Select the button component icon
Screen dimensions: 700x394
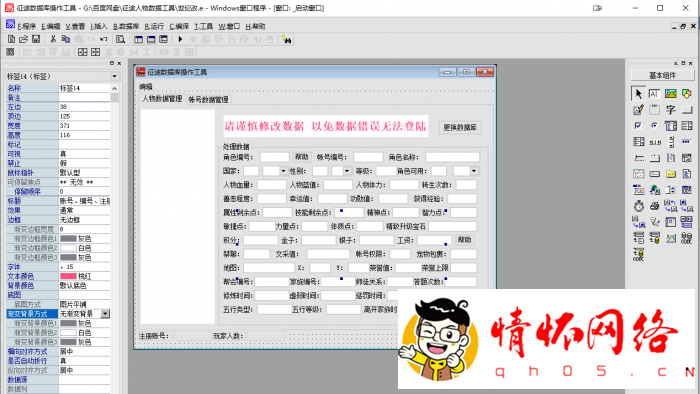(x=687, y=109)
